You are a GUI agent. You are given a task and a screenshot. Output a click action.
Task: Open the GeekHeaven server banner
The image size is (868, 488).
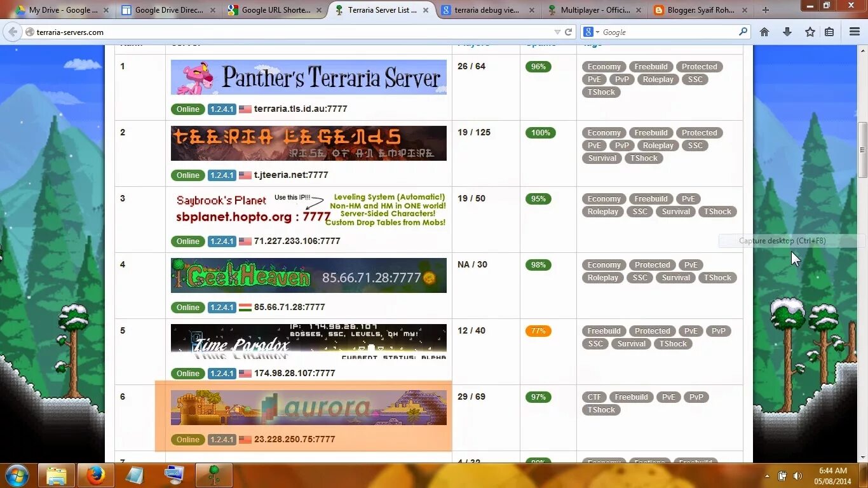pyautogui.click(x=309, y=276)
